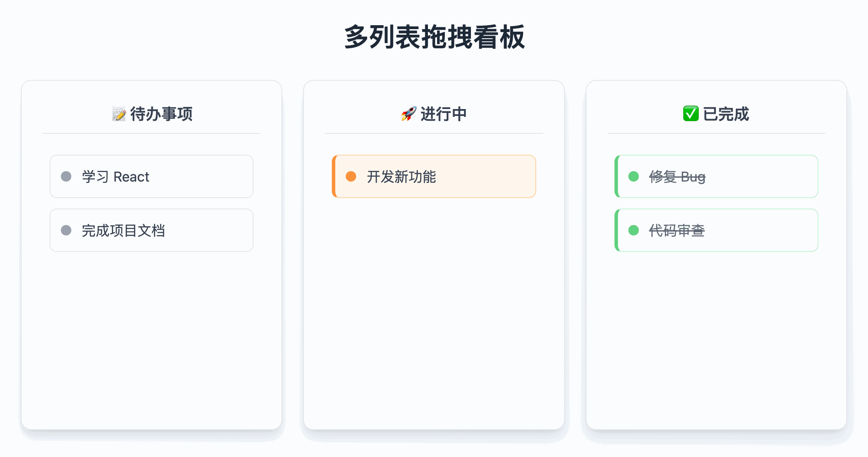Select the 学习 React task card
The image size is (868, 457).
[x=151, y=176]
